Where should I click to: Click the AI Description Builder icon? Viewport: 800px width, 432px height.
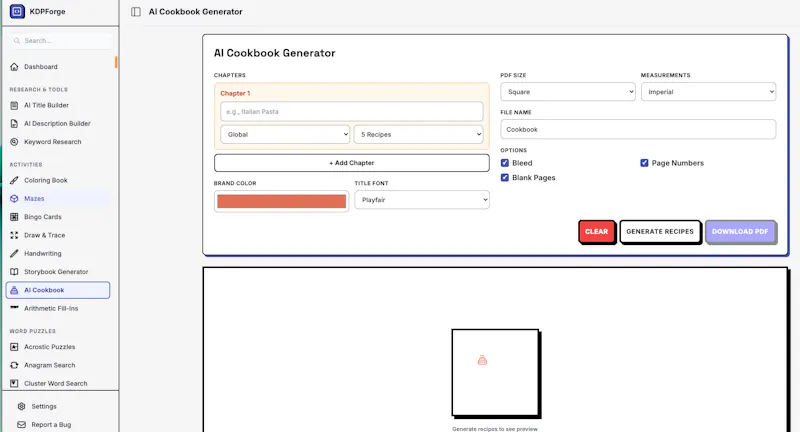tap(14, 123)
